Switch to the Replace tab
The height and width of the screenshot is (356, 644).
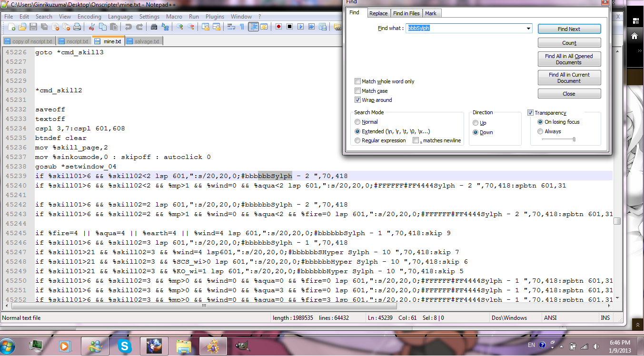(379, 13)
